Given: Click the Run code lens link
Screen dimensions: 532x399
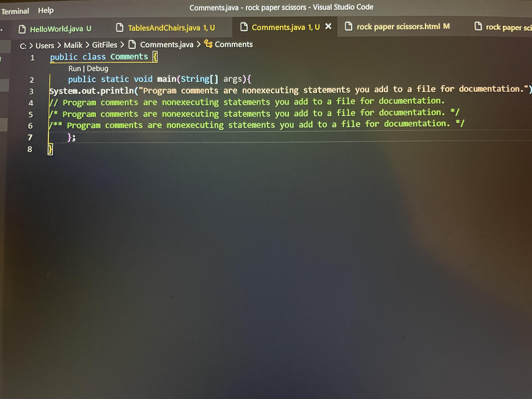Looking at the screenshot, I should click(75, 69).
